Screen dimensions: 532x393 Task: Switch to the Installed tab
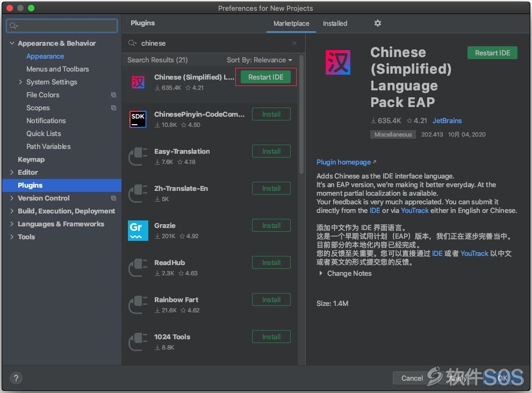[335, 24]
